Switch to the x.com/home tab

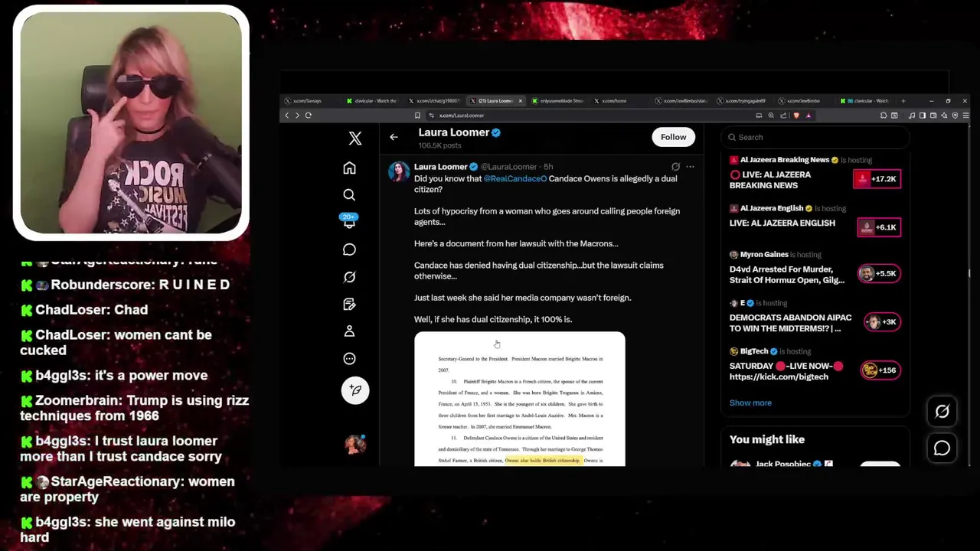621,101
